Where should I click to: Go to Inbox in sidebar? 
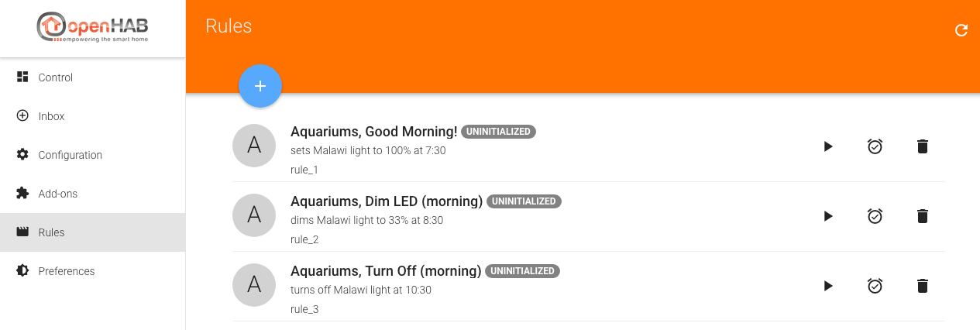(93, 116)
